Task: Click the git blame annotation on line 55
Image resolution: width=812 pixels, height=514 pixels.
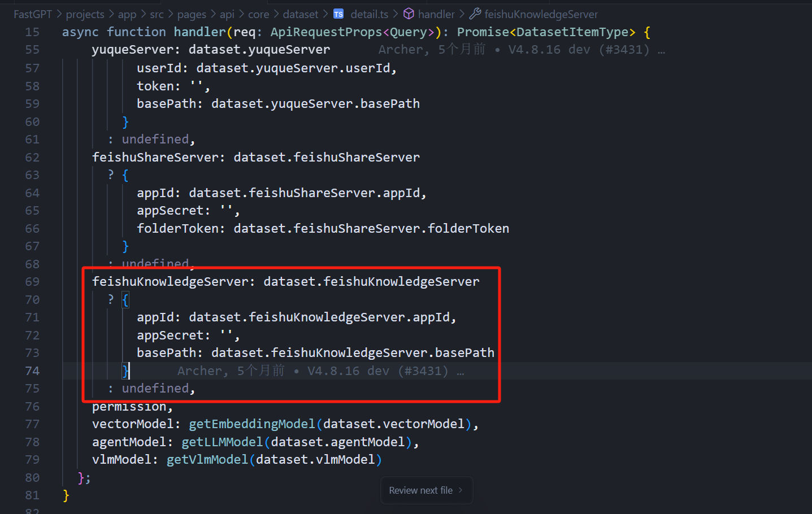Action: (521, 50)
